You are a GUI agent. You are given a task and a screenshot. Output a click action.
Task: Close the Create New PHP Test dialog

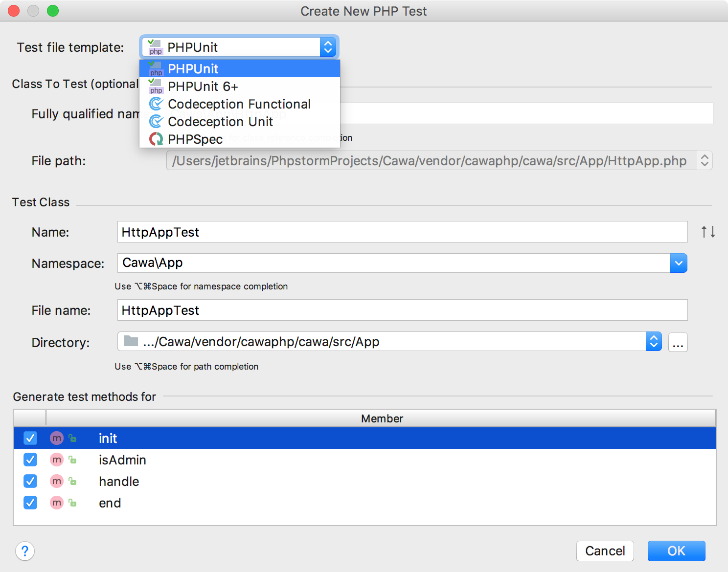point(14,11)
